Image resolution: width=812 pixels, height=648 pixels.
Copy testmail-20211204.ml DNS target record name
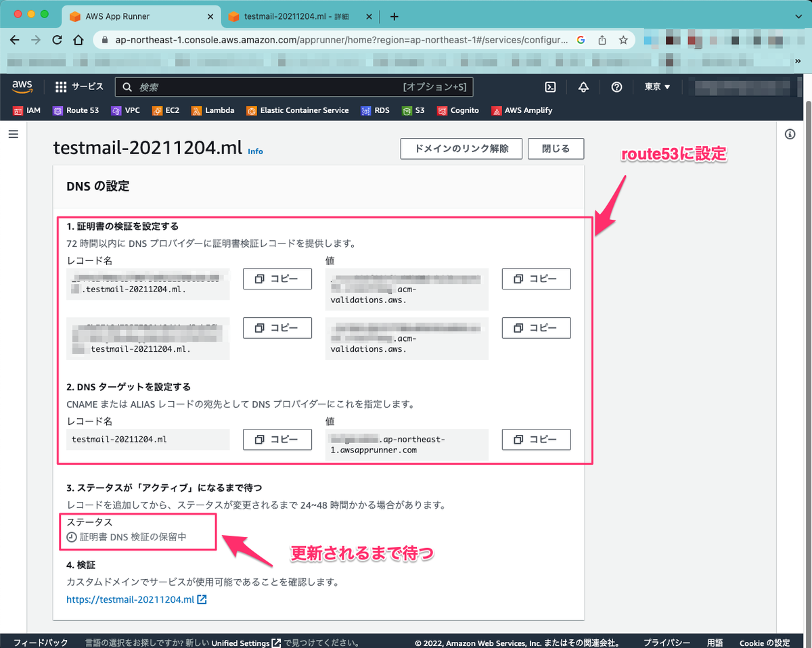click(277, 439)
